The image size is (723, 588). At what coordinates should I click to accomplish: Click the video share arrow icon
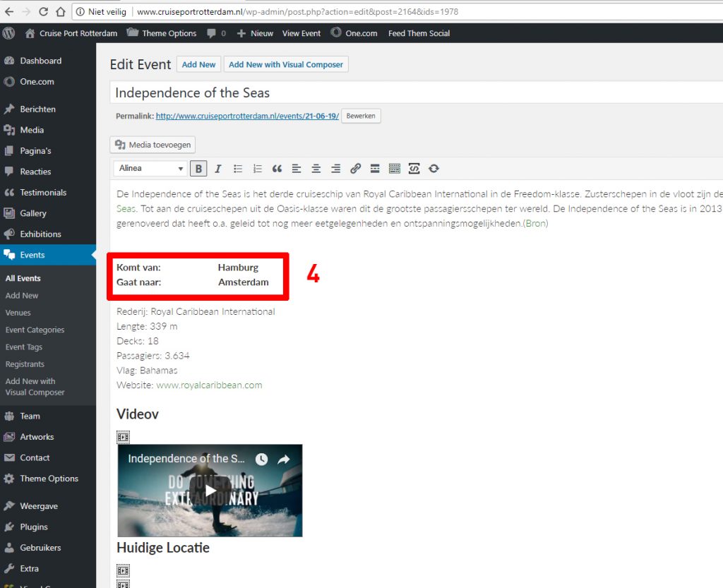[284, 459]
